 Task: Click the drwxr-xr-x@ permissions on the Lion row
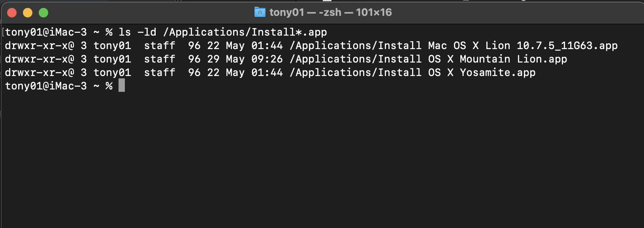tap(40, 46)
